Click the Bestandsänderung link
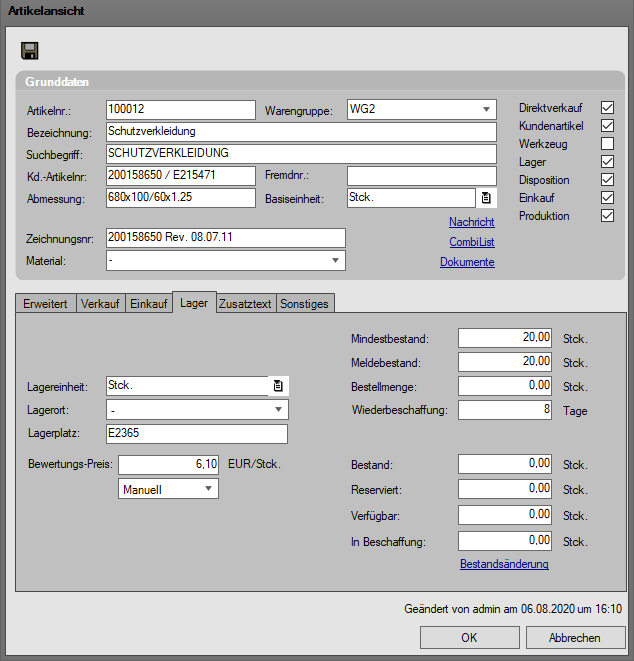This screenshot has height=661, width=634. [504, 564]
